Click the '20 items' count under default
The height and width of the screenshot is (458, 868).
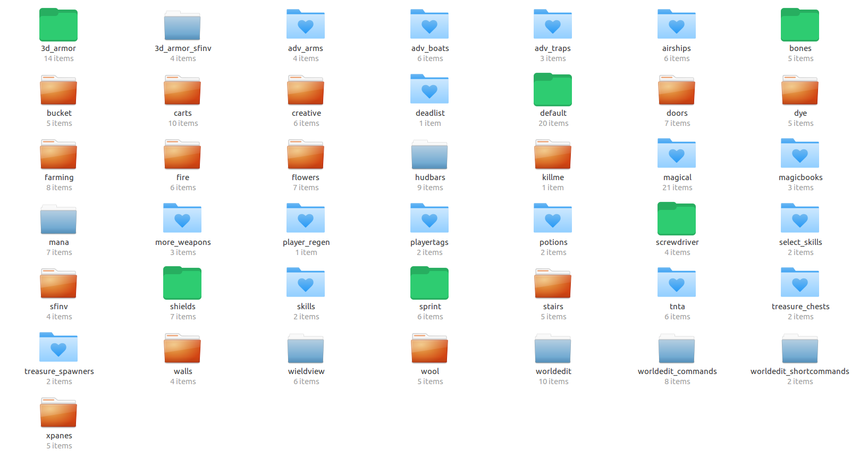[x=553, y=123]
